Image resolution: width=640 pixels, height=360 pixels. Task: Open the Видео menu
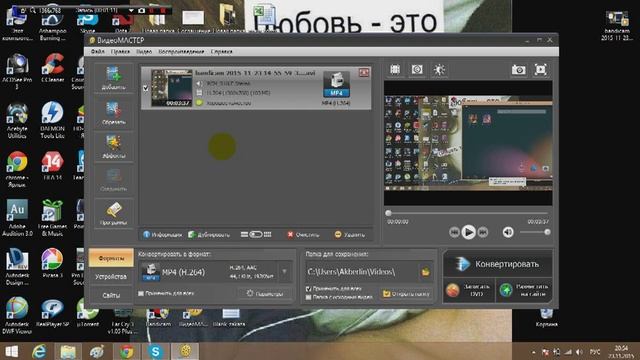144,52
